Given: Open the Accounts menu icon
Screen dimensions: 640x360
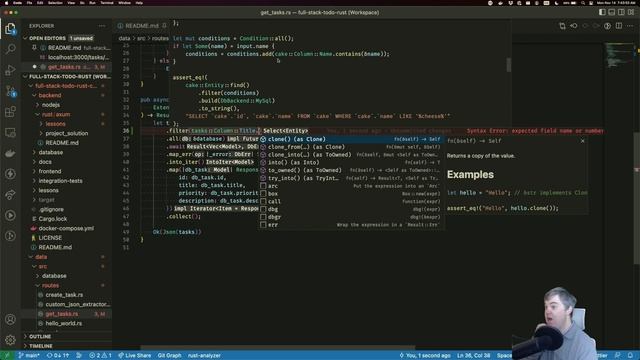Looking at the screenshot, I should 10,319.
